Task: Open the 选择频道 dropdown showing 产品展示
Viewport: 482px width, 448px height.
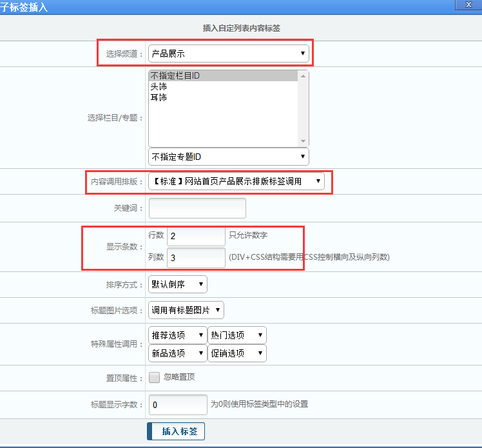Action: (228, 54)
